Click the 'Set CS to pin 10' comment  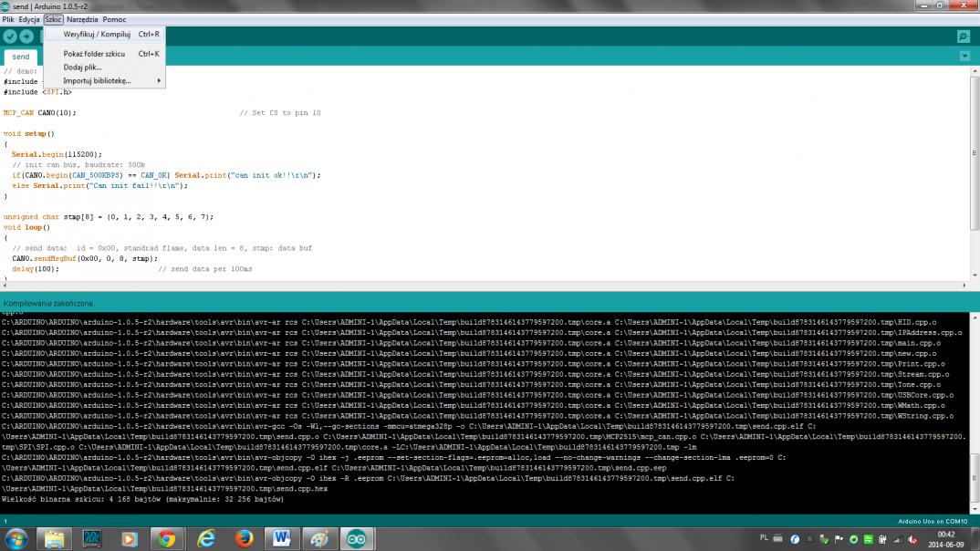click(x=280, y=113)
